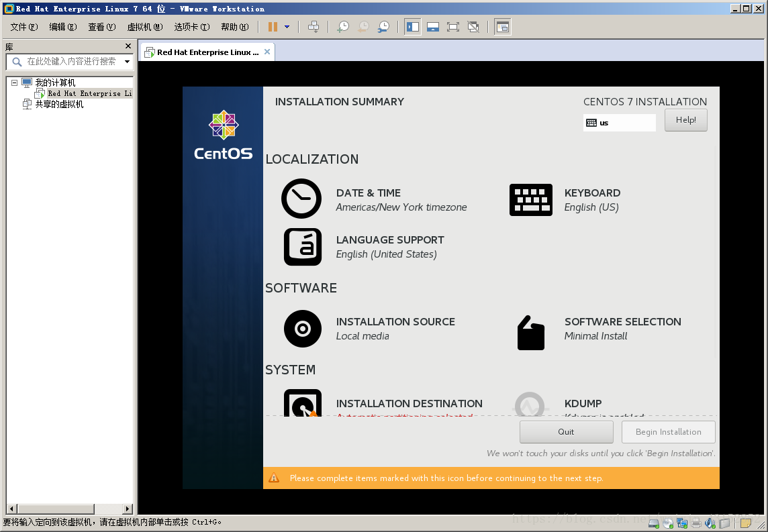Open the KDUMP label
The image size is (768, 532).
pos(583,403)
